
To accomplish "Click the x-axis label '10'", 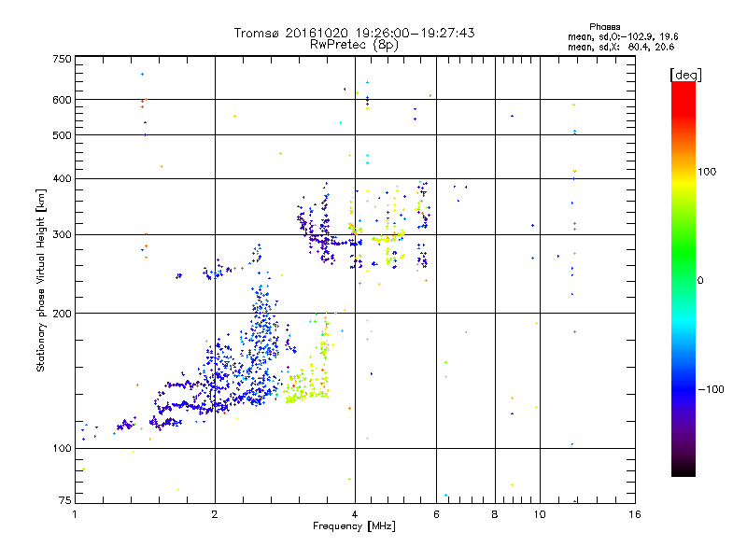I will pyautogui.click(x=540, y=514).
